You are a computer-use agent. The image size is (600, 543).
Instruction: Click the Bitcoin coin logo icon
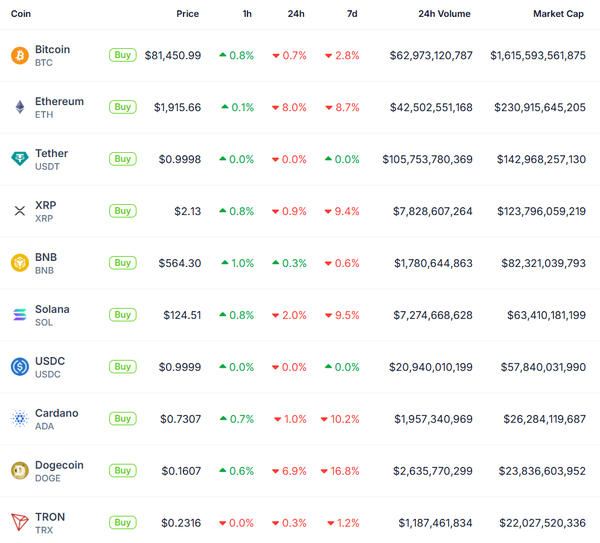[x=19, y=55]
